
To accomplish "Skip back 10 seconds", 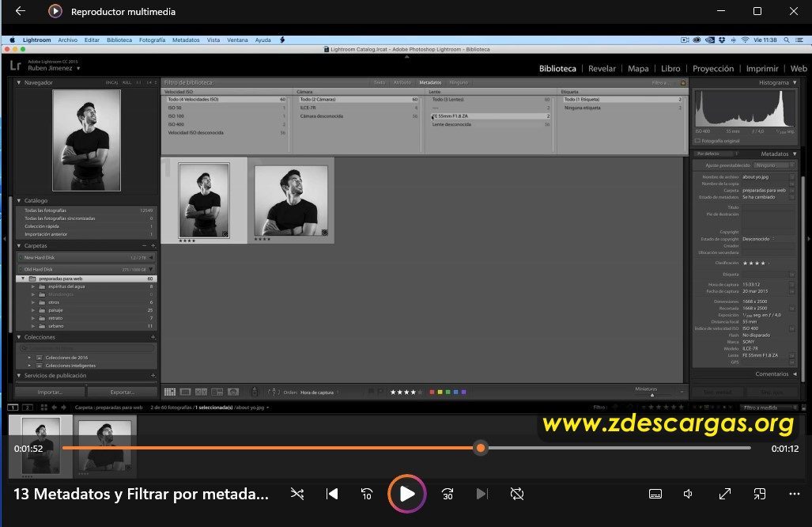I will tap(367, 494).
